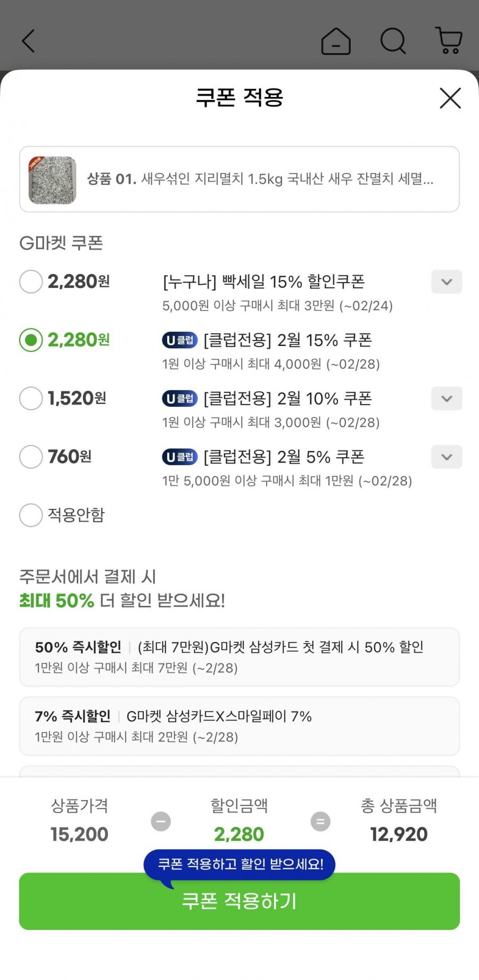
Task: Select the 760원 coupon radio button
Action: (x=31, y=457)
